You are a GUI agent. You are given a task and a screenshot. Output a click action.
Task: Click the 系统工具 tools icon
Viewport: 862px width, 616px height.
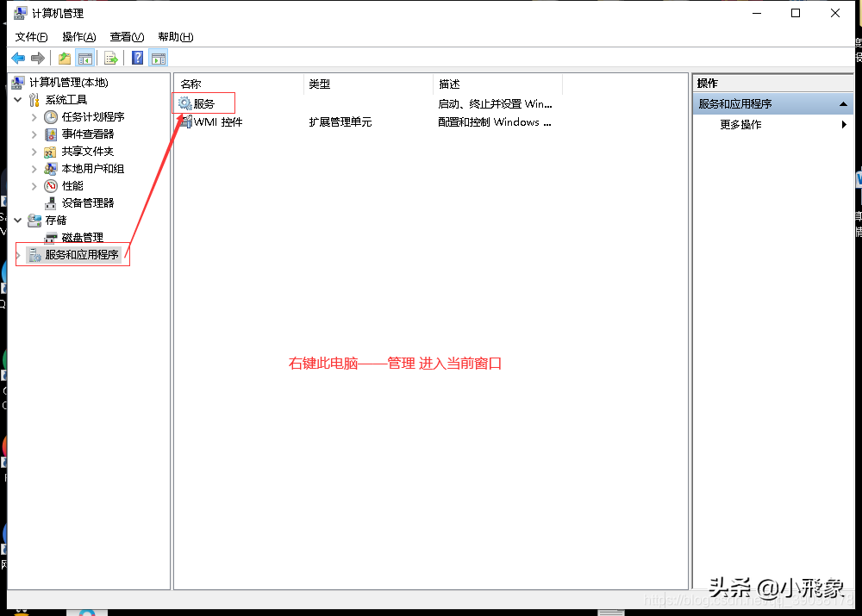point(34,99)
